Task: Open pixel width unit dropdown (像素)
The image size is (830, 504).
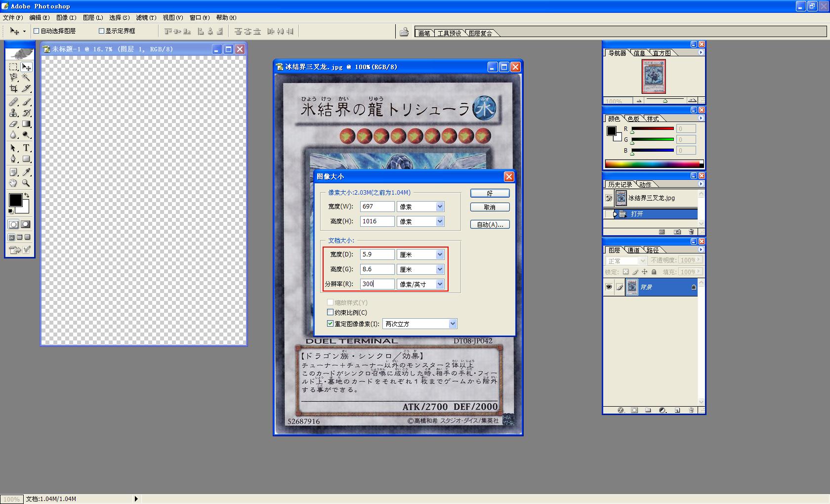Action: click(440, 207)
